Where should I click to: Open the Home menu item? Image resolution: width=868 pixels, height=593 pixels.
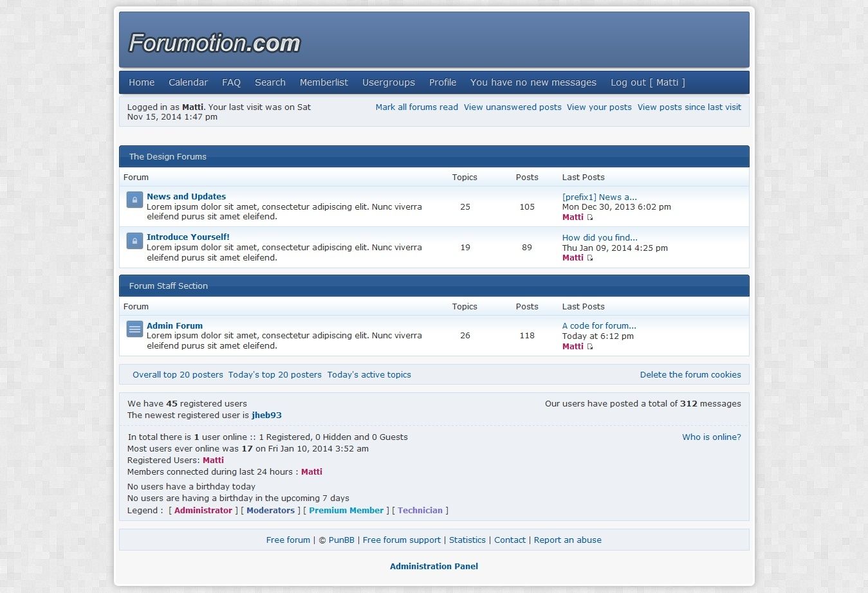pyautogui.click(x=142, y=82)
